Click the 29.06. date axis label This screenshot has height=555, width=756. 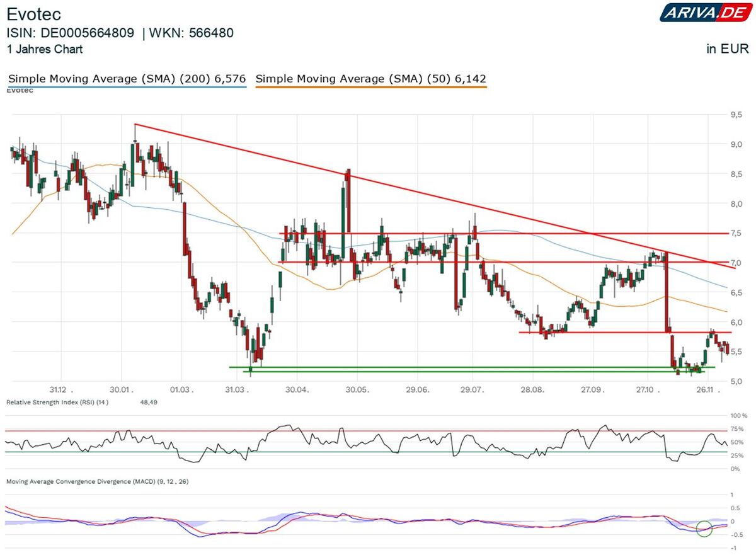pos(417,391)
